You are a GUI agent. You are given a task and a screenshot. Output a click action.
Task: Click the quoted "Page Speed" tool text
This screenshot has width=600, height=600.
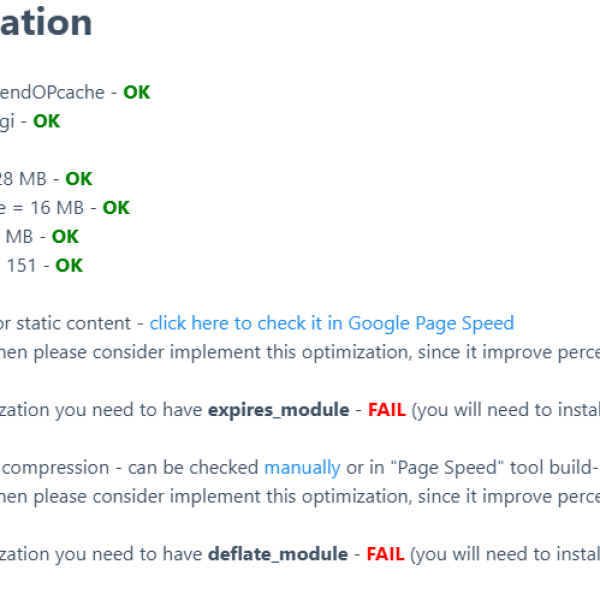tap(424, 467)
